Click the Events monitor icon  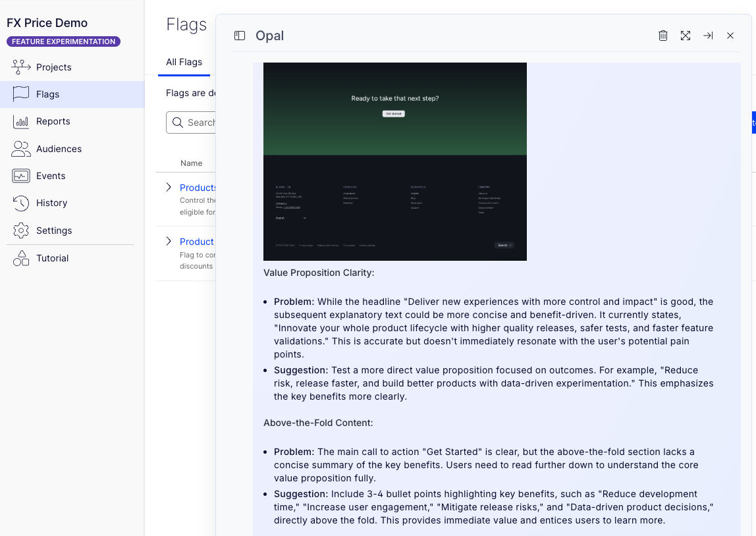[x=21, y=176]
